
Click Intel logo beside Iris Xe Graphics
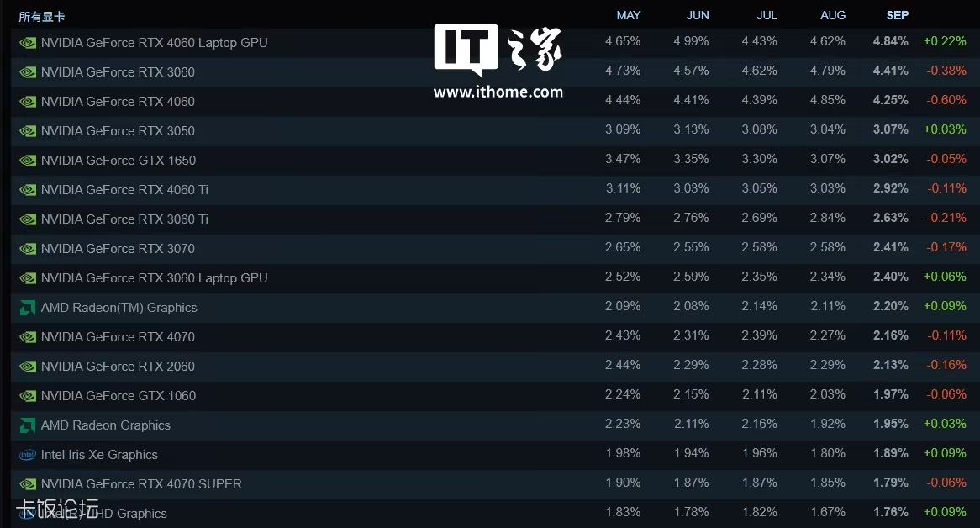click(28, 455)
